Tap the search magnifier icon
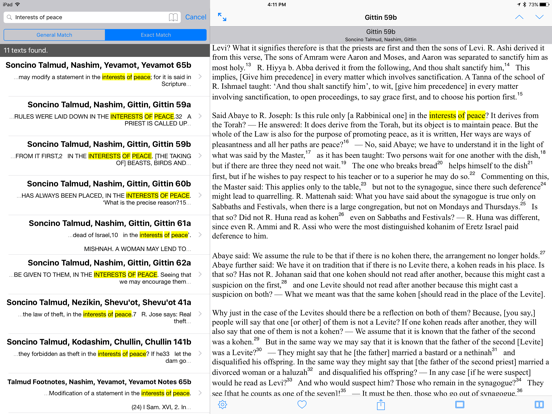This screenshot has height=414, width=552. 9,17
